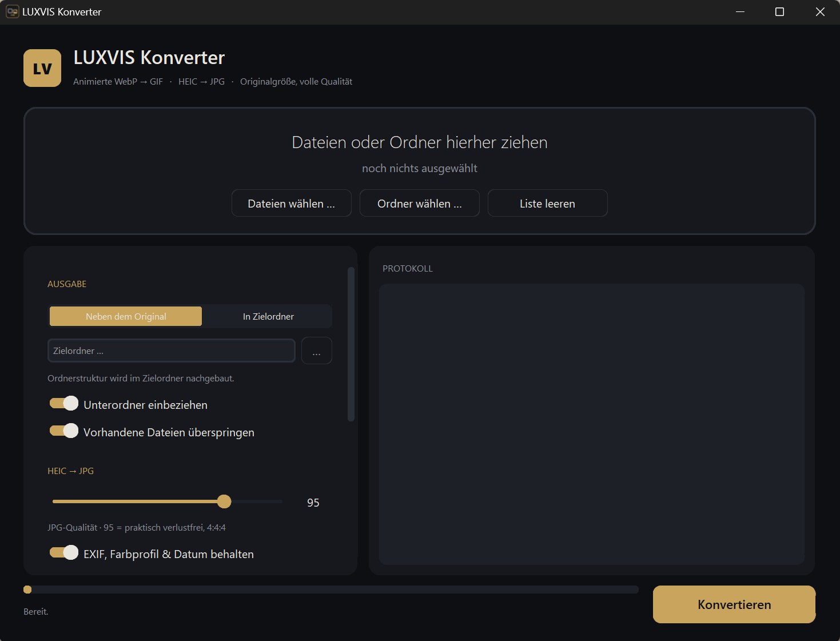Click the JPG quality value 95

pyautogui.click(x=313, y=503)
